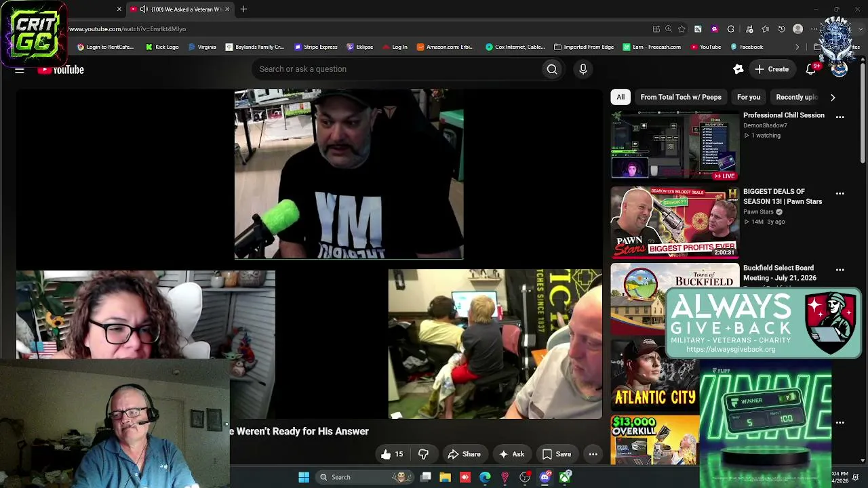Viewport: 868px width, 488px height.
Task: Select the From Total Tech w/ Peeps chip
Action: click(x=681, y=97)
